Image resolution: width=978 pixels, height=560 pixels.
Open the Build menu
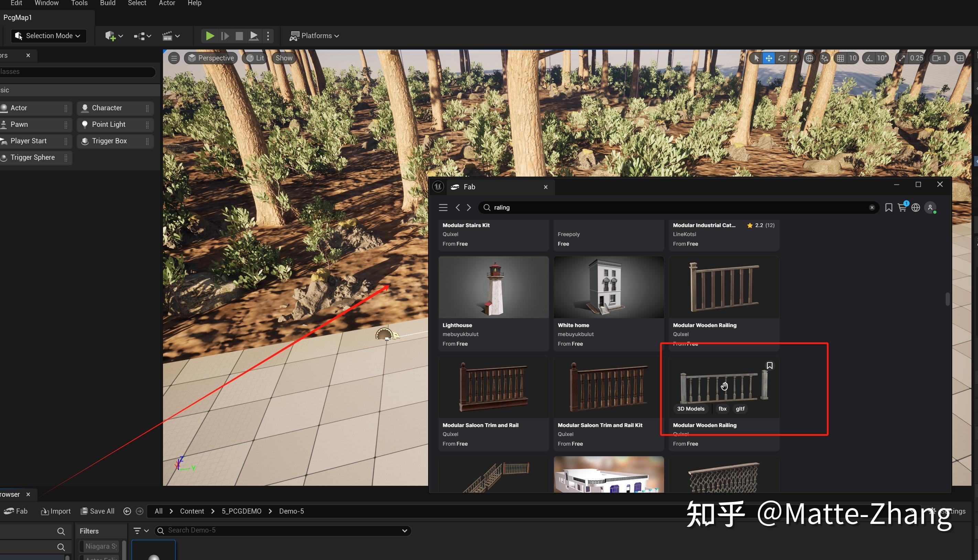(x=107, y=3)
